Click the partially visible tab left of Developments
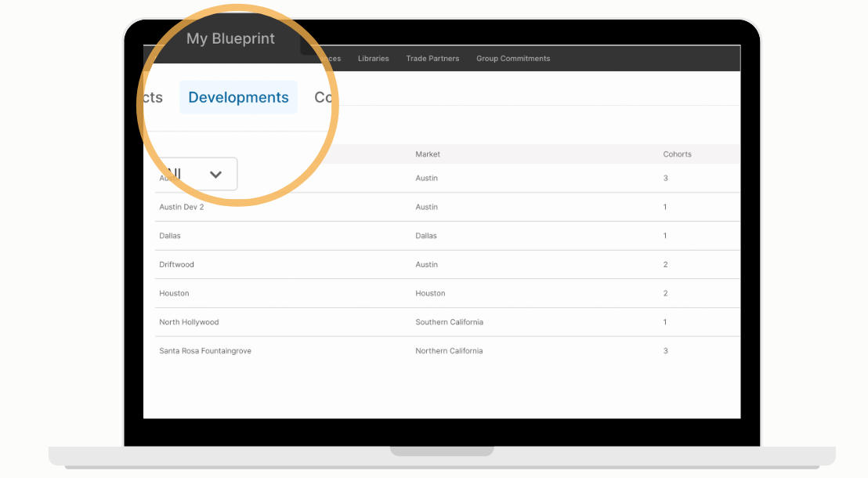 click(x=153, y=97)
